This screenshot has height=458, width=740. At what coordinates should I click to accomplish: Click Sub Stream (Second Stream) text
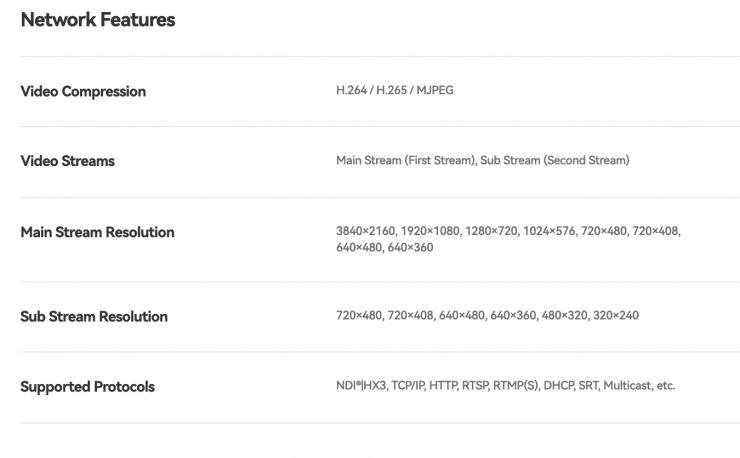555,160
